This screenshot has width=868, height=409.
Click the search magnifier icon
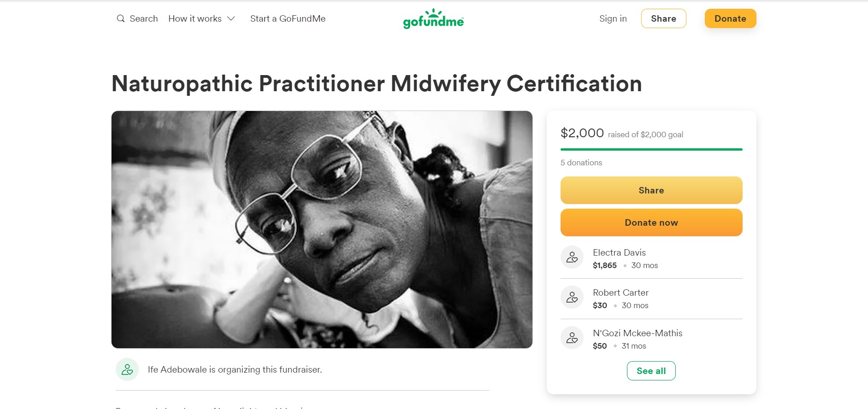(x=121, y=18)
